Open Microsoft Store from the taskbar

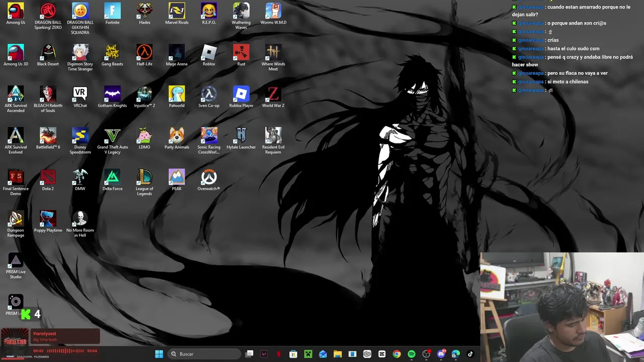pyautogui.click(x=293, y=354)
